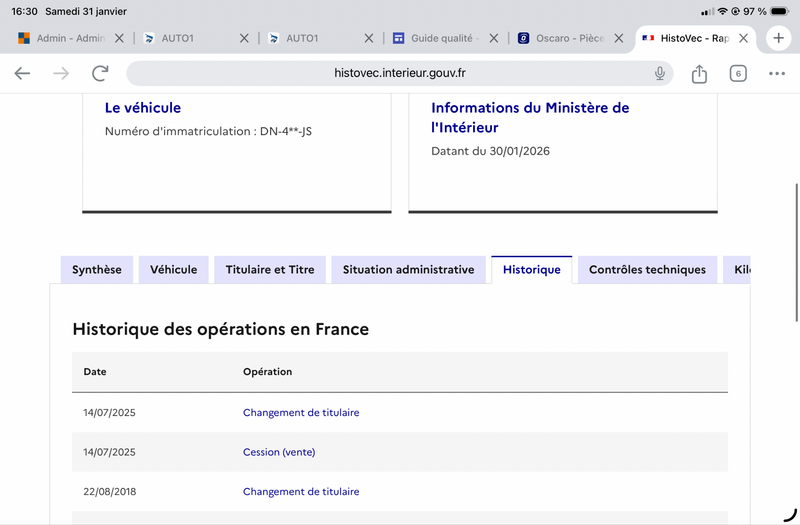Switch to the Guide qualité browser tab
Viewport: 800px width, 525px height.
point(435,38)
